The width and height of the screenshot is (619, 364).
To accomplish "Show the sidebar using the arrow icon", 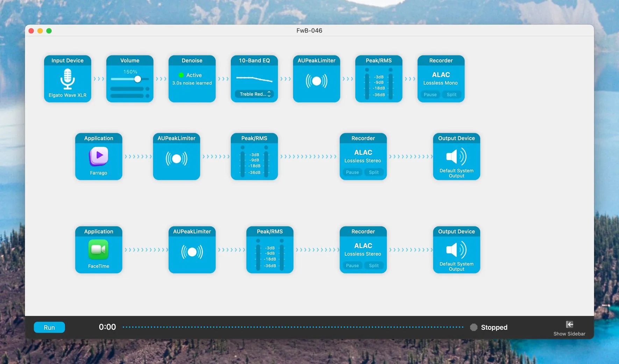I will [569, 324].
